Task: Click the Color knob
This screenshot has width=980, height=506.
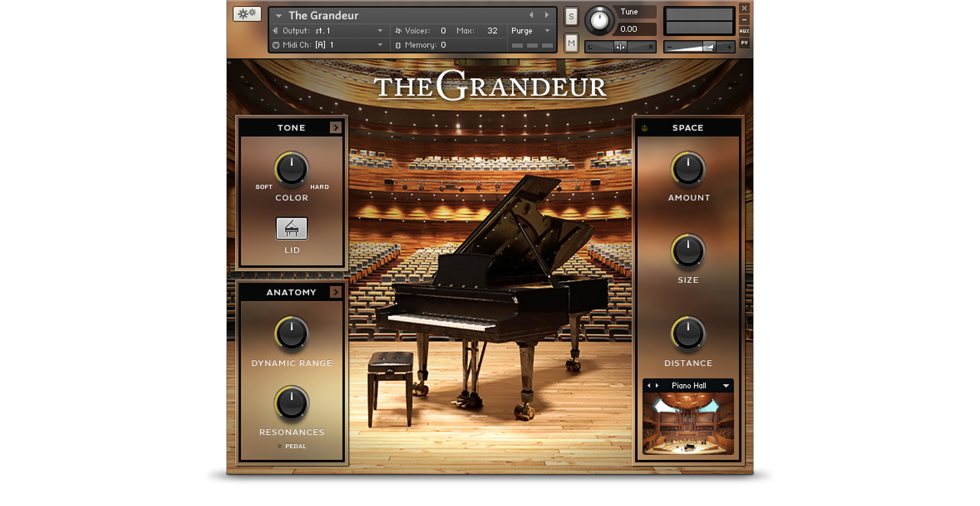Action: coord(291,169)
